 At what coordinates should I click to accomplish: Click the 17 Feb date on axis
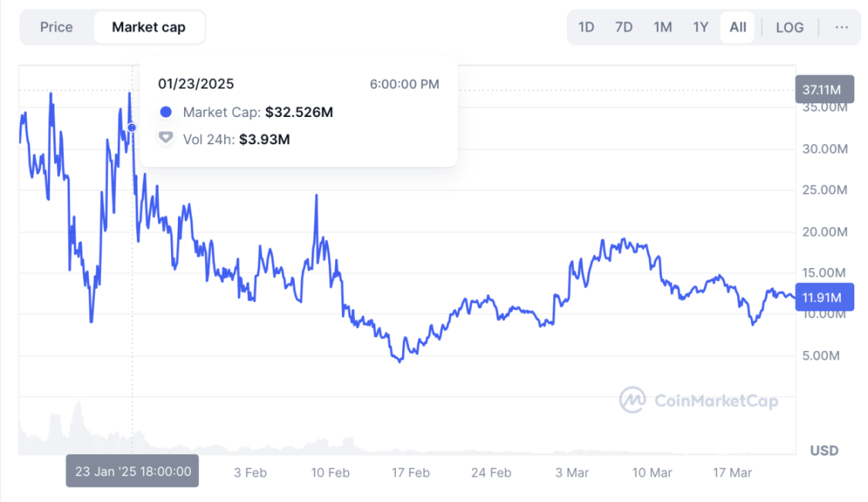pos(410,472)
